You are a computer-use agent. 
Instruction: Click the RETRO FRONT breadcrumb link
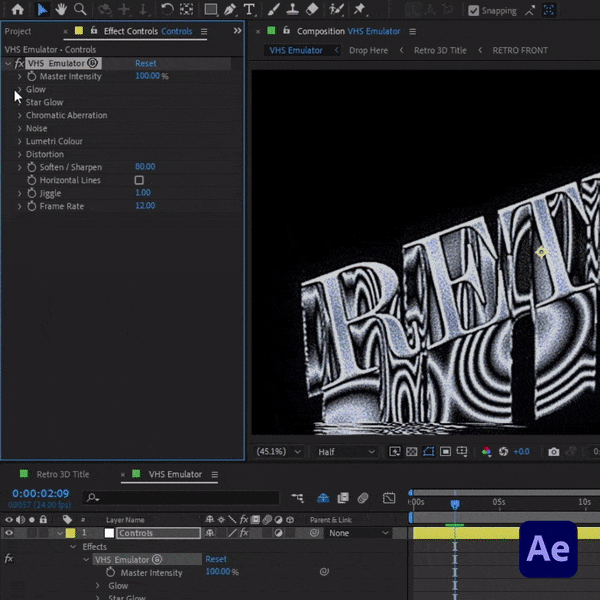click(519, 50)
